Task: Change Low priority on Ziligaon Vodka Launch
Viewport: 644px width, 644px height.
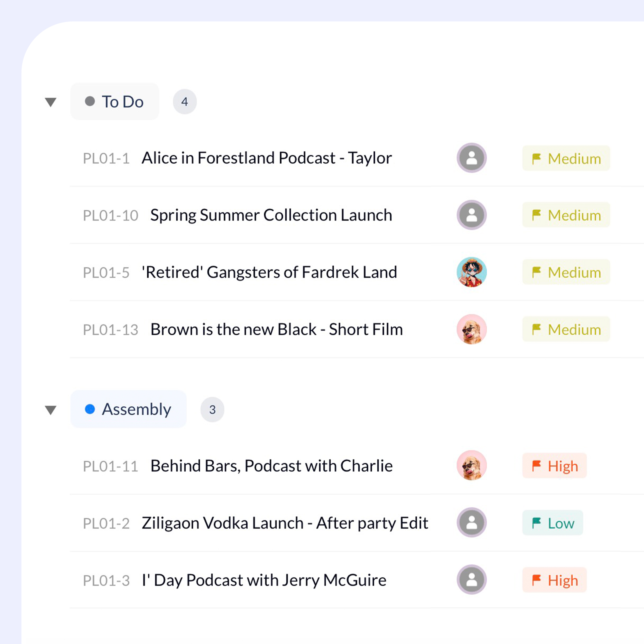Action: click(553, 523)
